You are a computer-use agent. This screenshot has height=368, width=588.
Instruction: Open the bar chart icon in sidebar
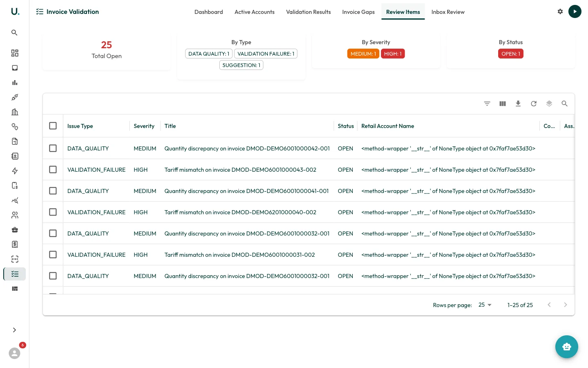15,83
